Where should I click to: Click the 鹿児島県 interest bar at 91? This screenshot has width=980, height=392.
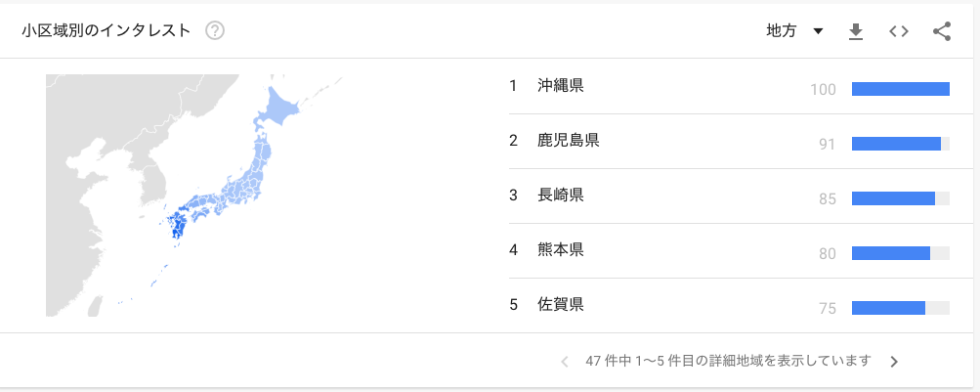coord(896,144)
